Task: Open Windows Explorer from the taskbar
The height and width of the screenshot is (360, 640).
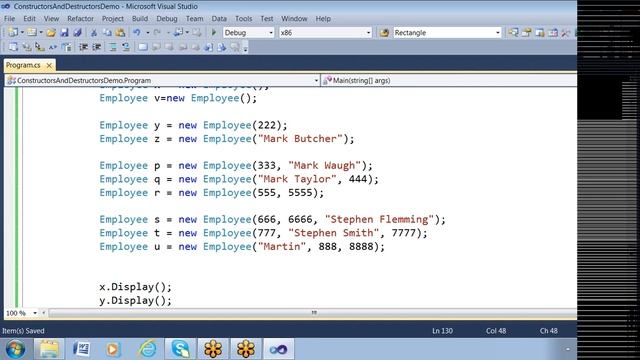Action: tap(49, 349)
